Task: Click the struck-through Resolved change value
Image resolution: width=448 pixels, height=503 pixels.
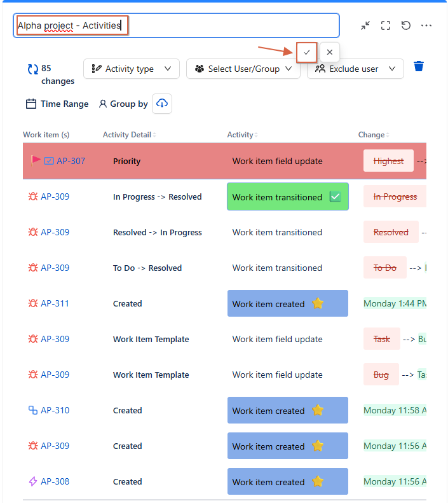Action: coord(391,232)
